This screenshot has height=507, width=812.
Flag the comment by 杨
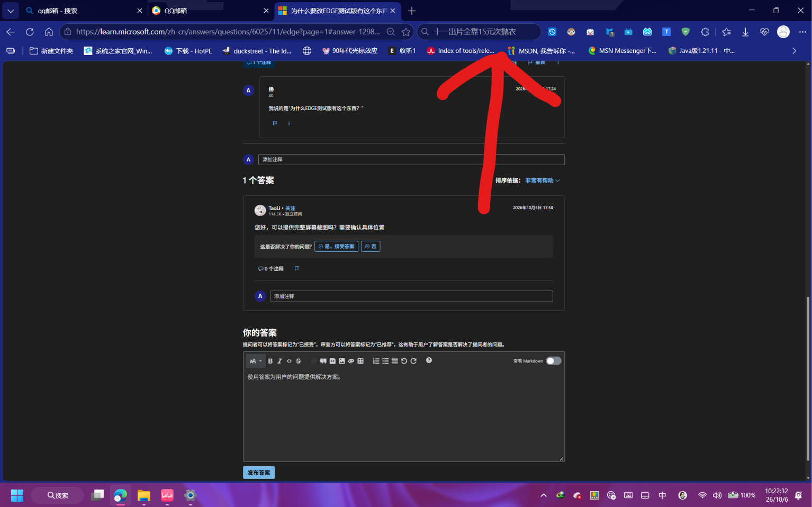coord(275,123)
